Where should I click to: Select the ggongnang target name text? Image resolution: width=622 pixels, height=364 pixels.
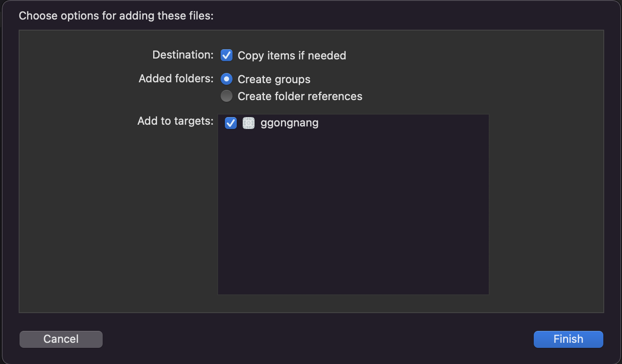point(289,123)
